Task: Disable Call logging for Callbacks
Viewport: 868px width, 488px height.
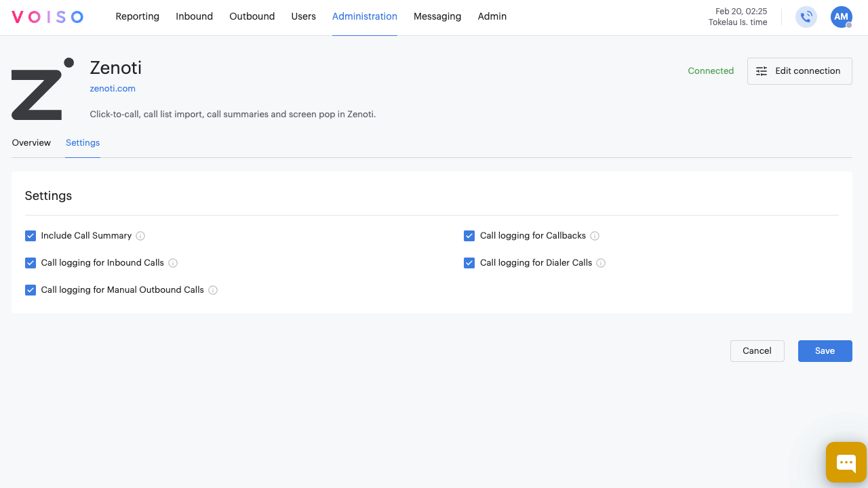Action: point(469,235)
